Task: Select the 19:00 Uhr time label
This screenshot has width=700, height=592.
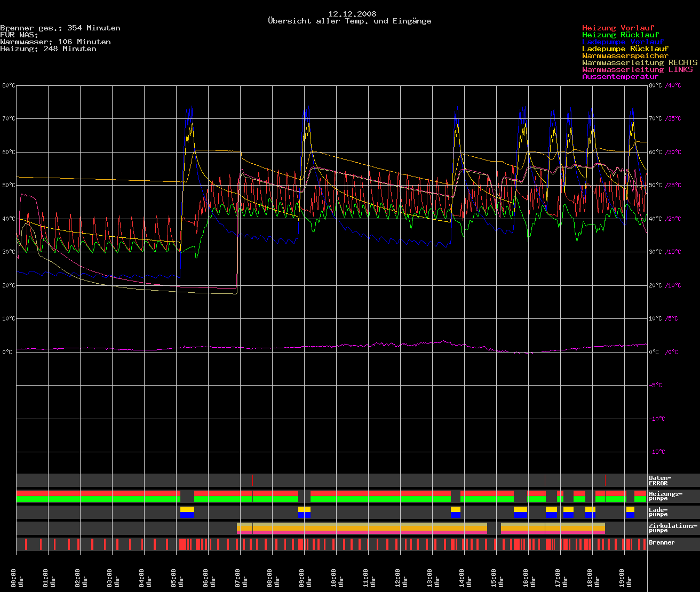Action: click(x=625, y=578)
